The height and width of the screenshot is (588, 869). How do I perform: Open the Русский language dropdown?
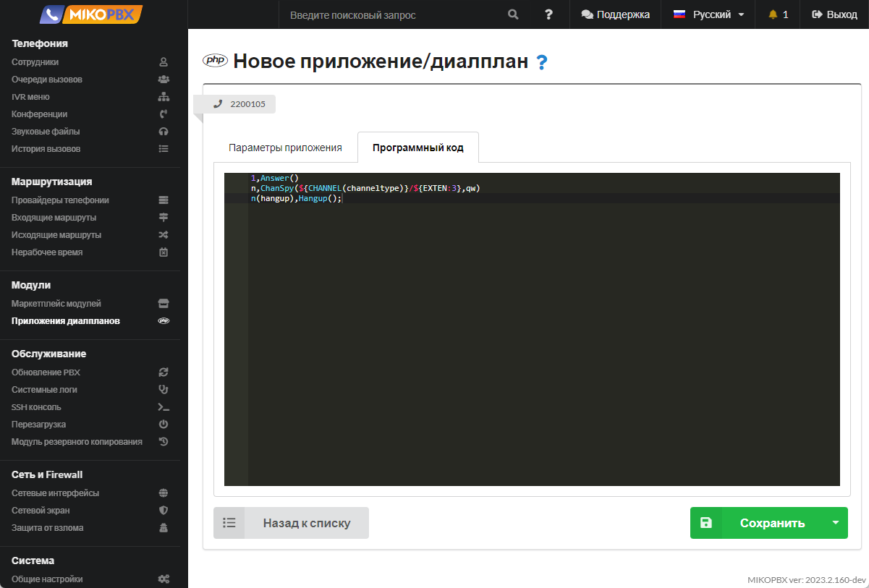709,14
